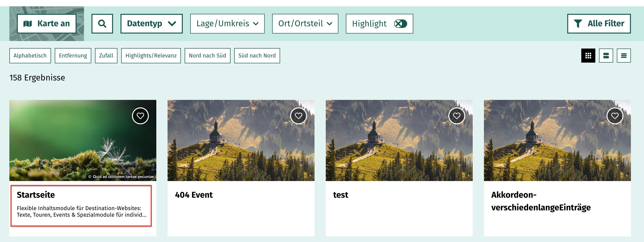
Task: Click the magnifier search icon button
Action: pos(102,23)
